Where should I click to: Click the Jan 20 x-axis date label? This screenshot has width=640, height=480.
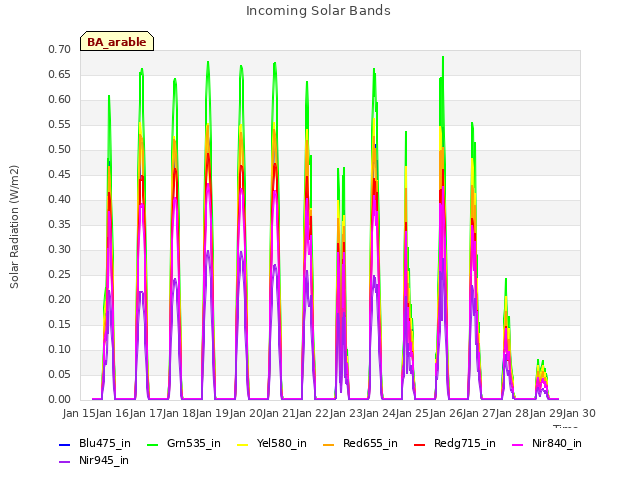point(246,413)
